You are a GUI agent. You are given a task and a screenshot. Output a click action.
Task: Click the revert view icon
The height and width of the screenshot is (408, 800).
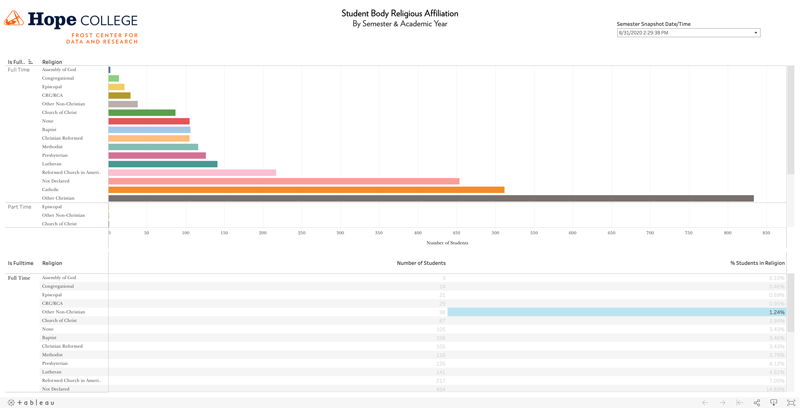click(x=739, y=402)
